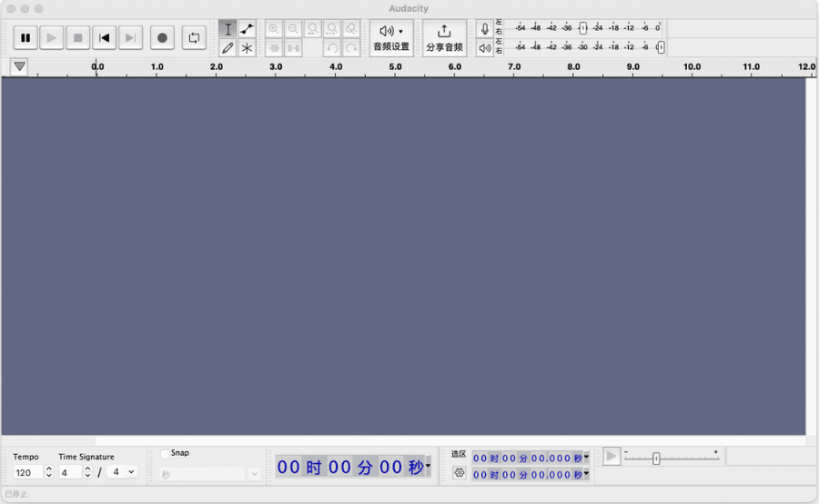Click the Silence audio selection icon

293,48
